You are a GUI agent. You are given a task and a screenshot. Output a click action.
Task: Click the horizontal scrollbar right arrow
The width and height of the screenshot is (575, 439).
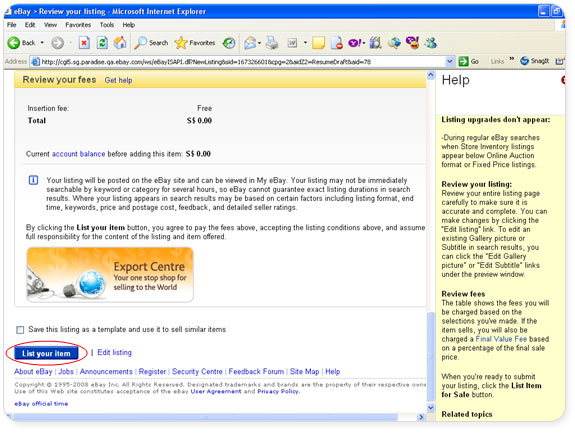pyautogui.click(x=421, y=417)
